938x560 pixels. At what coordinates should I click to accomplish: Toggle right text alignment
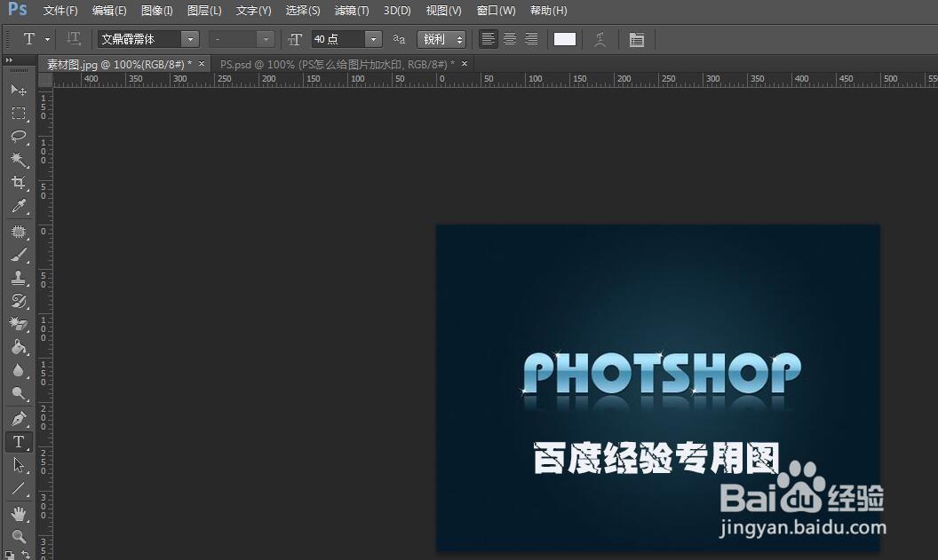(x=531, y=38)
